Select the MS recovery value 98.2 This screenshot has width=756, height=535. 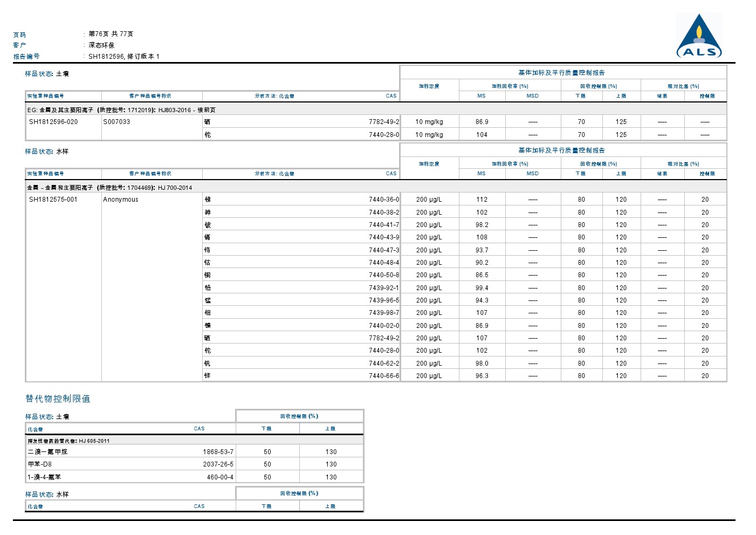(482, 225)
